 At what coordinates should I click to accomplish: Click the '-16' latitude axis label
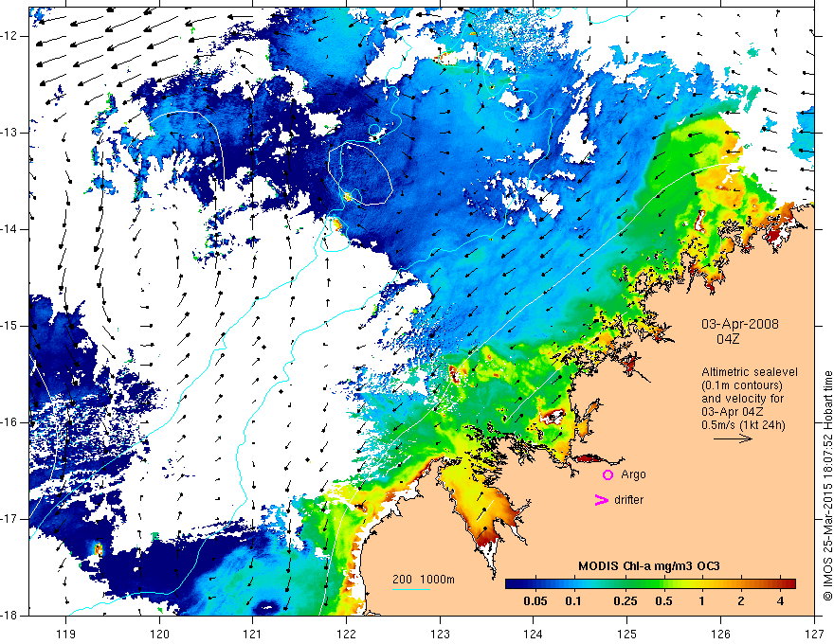tap(9, 422)
